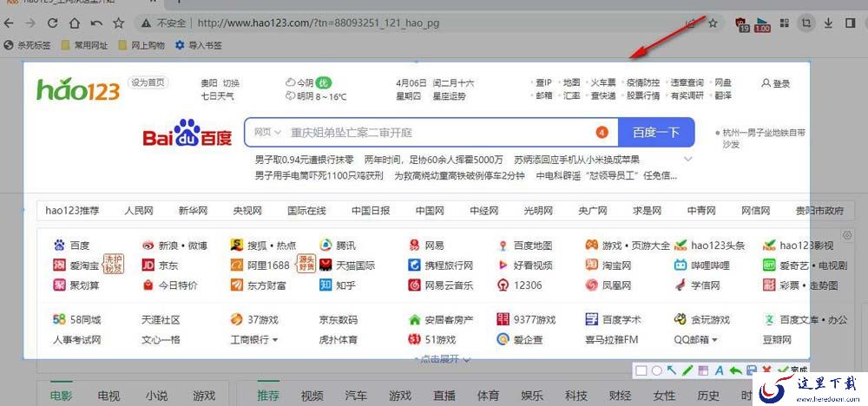Select the rectangle tool in screenshot toolbar
868x406 pixels.
click(x=641, y=370)
